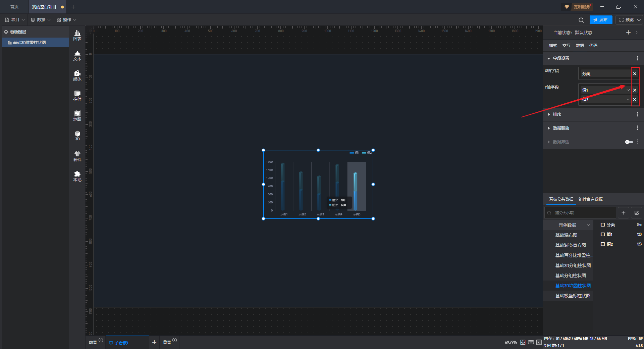
Task: Open the 项目 dropdown menu
Action: pos(15,20)
